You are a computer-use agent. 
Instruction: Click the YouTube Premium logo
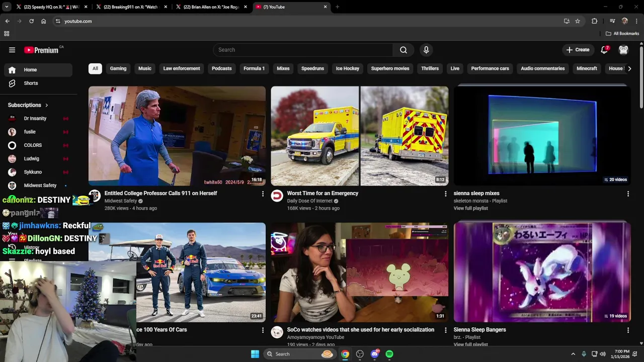(42, 50)
